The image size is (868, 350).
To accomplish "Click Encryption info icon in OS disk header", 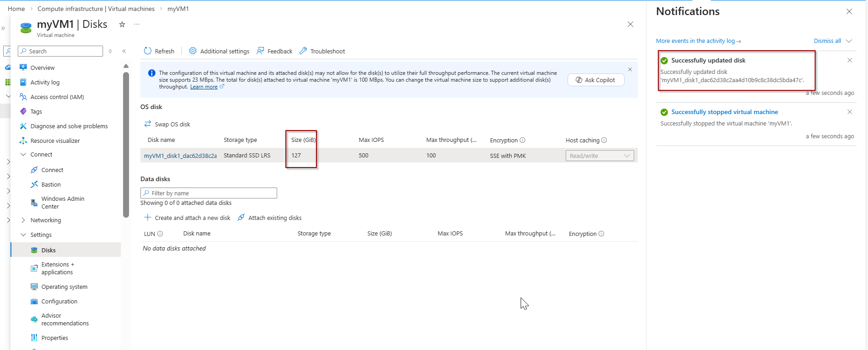I will (522, 140).
